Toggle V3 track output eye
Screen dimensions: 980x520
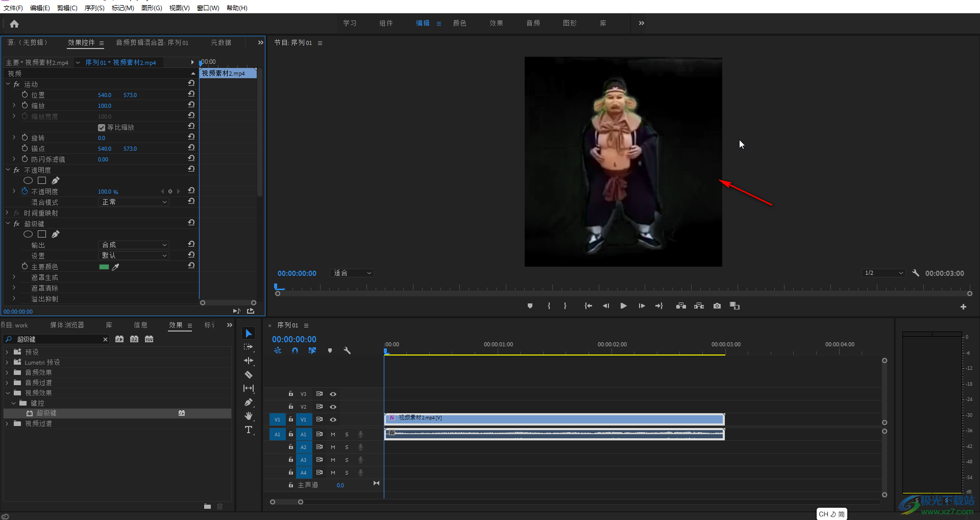click(333, 394)
